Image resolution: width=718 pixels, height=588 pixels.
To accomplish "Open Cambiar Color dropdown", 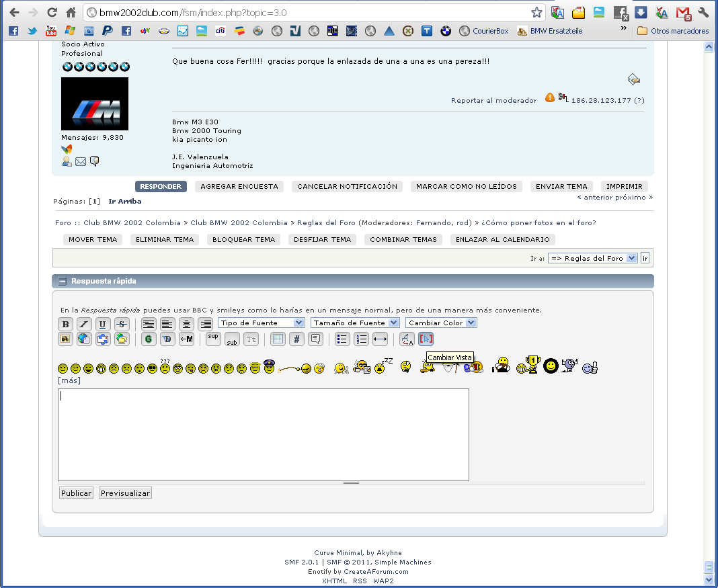I will click(441, 323).
